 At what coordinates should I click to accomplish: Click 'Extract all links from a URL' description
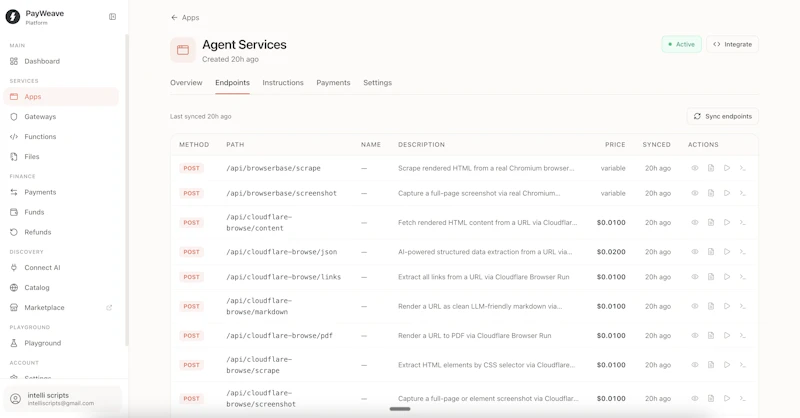pos(484,277)
